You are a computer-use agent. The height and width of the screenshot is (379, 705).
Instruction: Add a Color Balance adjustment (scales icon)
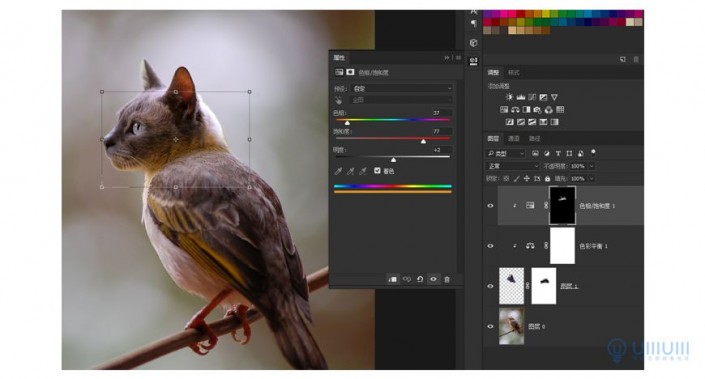515,110
